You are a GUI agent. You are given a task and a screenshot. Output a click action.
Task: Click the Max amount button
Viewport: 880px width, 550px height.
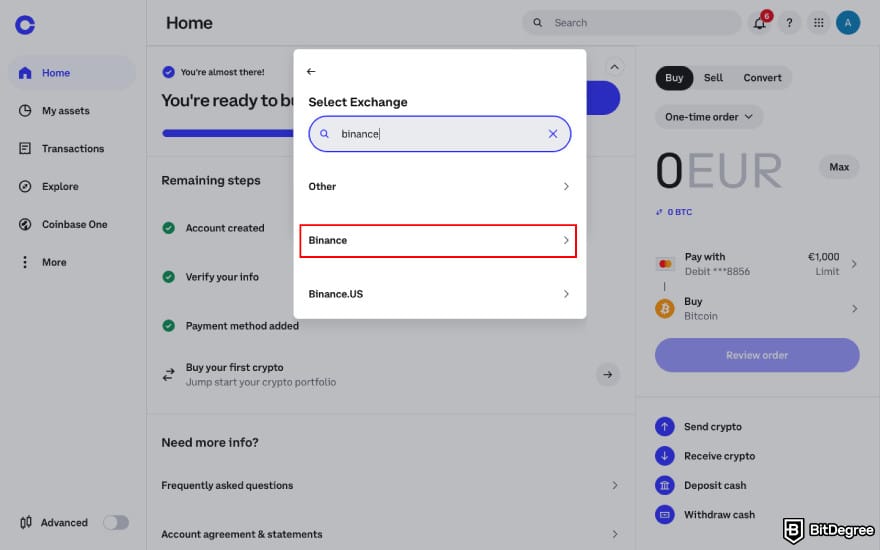pos(839,167)
